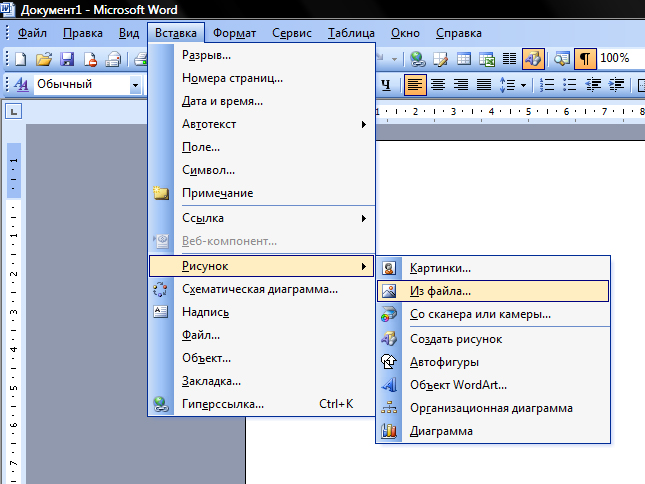Click the WordArt letter icon
Viewport: 645px width, 484px height.
389,385
